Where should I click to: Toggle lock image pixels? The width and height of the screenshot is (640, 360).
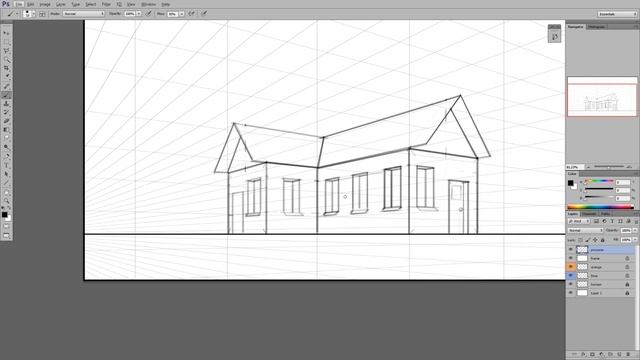[x=588, y=240]
